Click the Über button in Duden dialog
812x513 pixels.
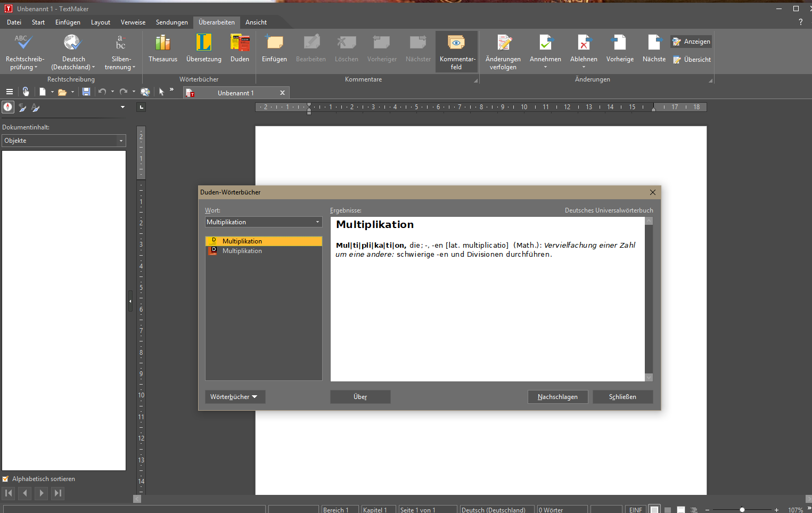360,397
